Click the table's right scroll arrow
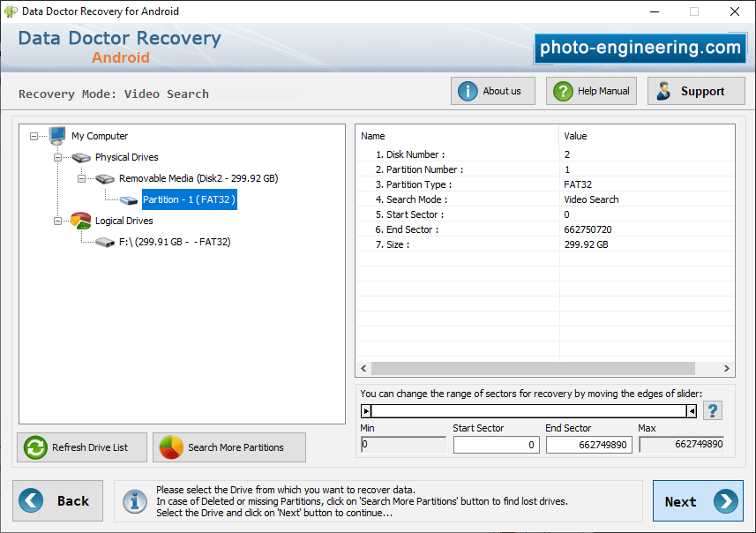Image resolution: width=756 pixels, height=533 pixels. pyautogui.click(x=727, y=369)
